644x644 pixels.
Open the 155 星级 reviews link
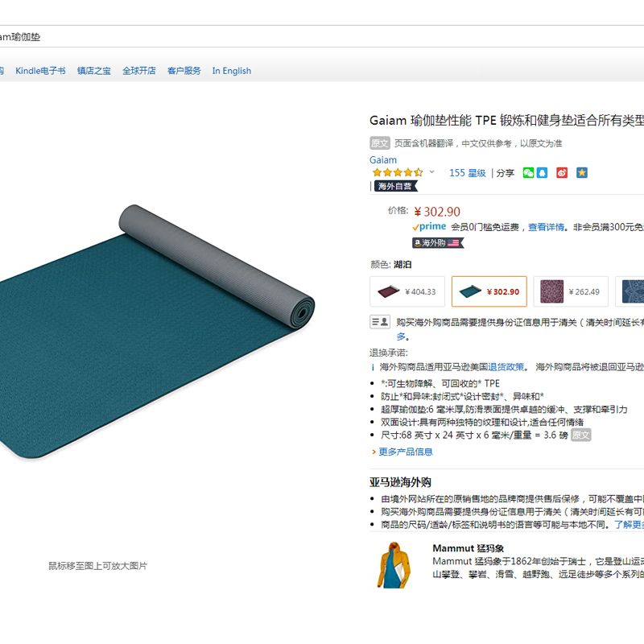click(x=468, y=173)
